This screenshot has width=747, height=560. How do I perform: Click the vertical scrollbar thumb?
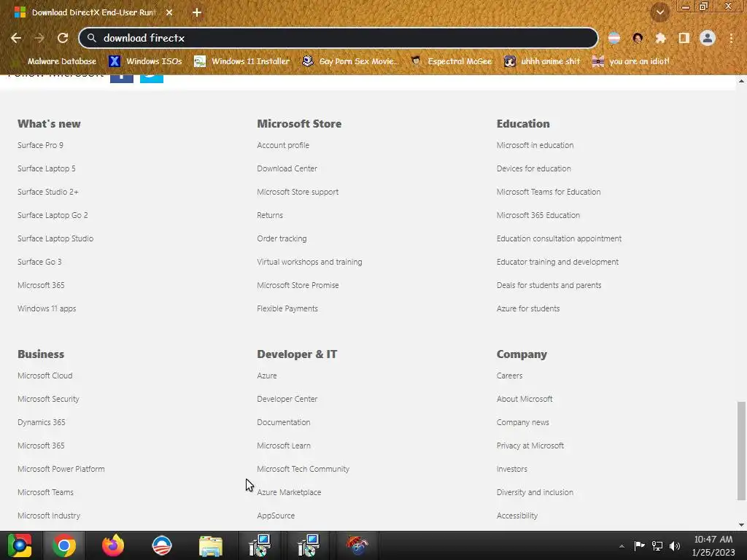point(741,451)
